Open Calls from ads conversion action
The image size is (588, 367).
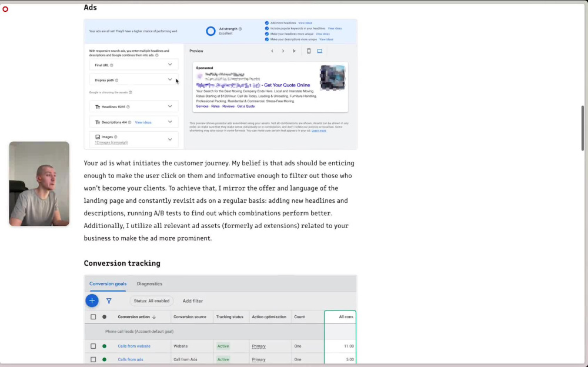coord(131,359)
